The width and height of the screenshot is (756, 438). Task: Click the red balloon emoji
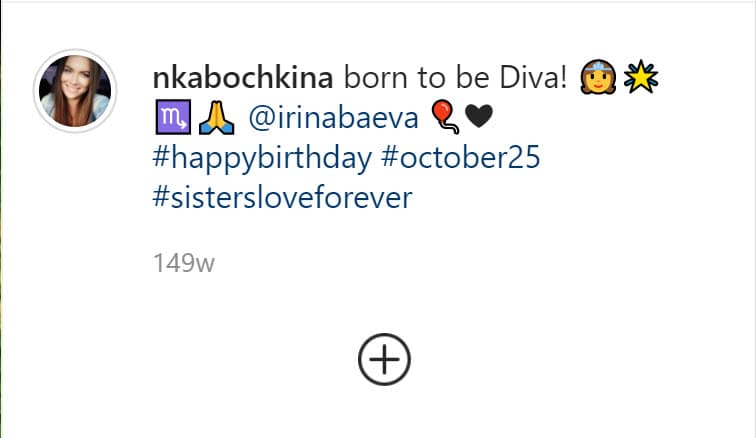coord(445,120)
